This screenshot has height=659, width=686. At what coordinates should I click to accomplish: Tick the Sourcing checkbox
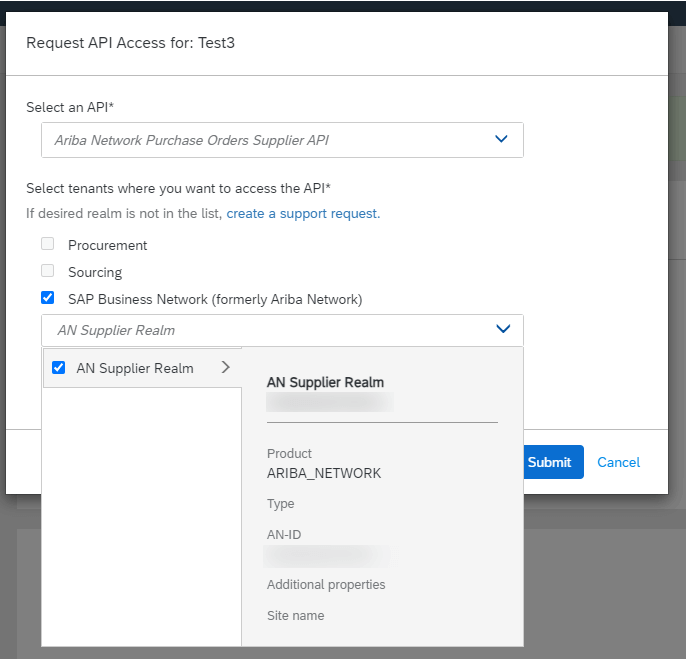click(x=48, y=271)
